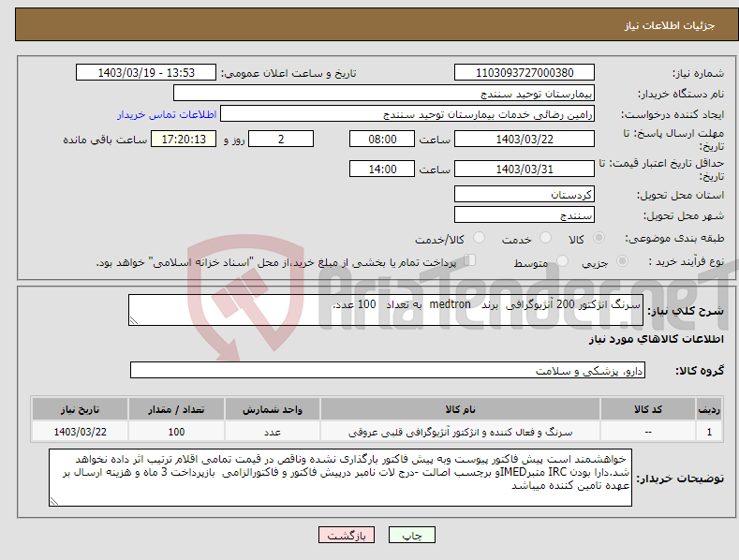
Task: Click the remaining time 17:20:13 field
Action: (x=184, y=139)
